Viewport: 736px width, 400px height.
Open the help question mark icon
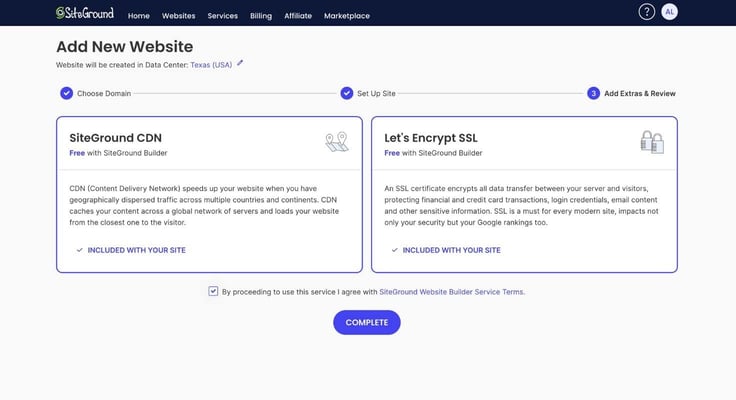646,12
